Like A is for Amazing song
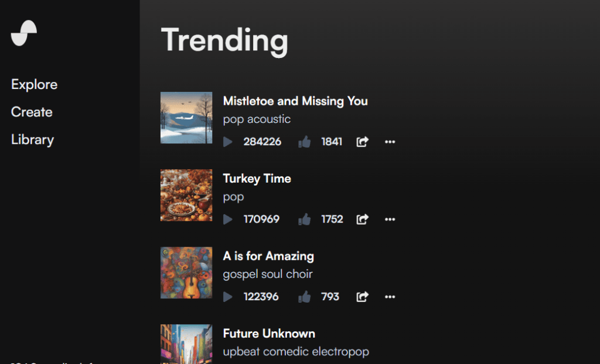This screenshot has width=600, height=364. pyautogui.click(x=305, y=297)
